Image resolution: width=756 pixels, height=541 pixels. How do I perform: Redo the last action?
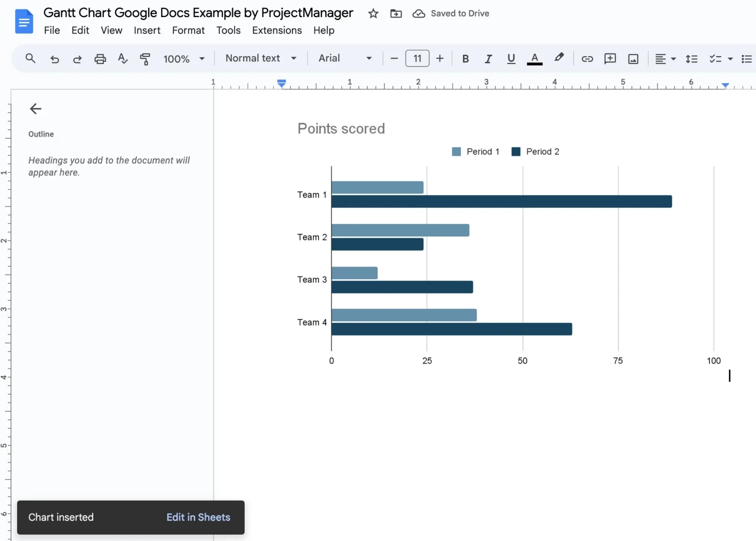coord(77,59)
